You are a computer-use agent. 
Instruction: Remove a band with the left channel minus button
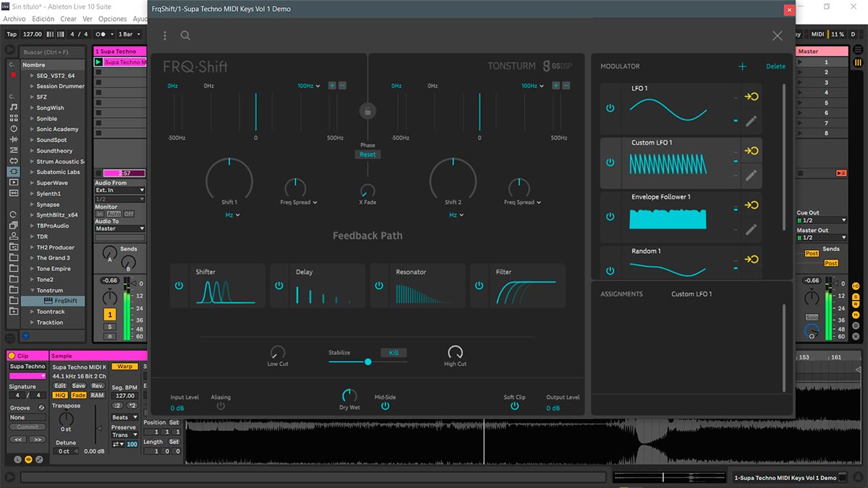(x=342, y=85)
